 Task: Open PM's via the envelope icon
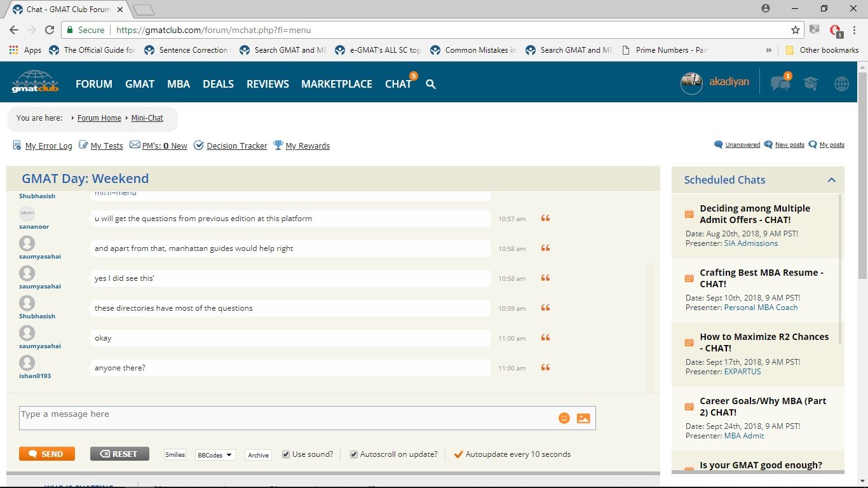pyautogui.click(x=135, y=145)
